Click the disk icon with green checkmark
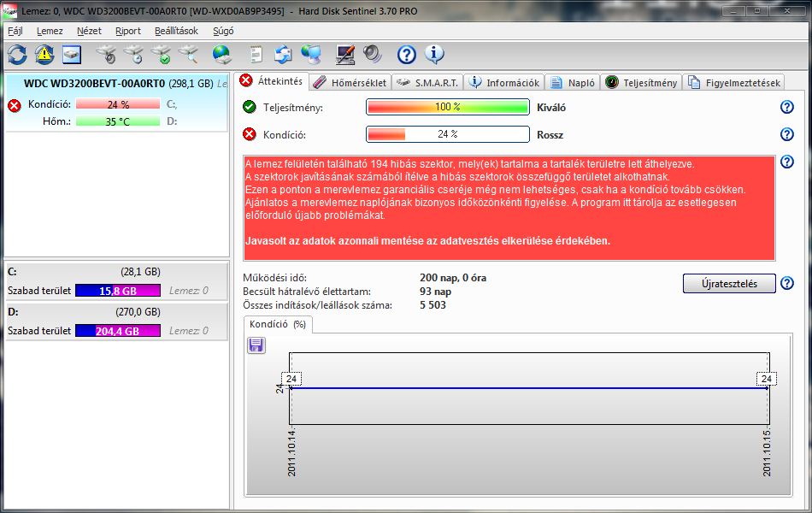 coord(162,55)
